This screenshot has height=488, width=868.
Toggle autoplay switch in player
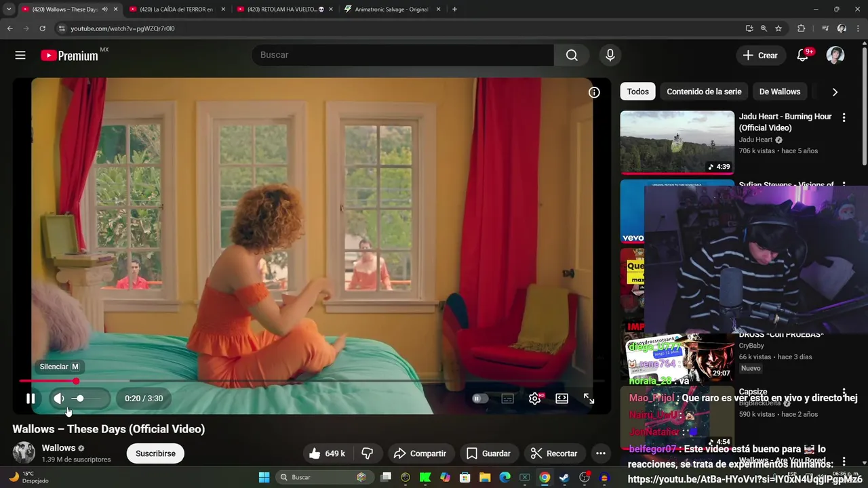point(479,399)
